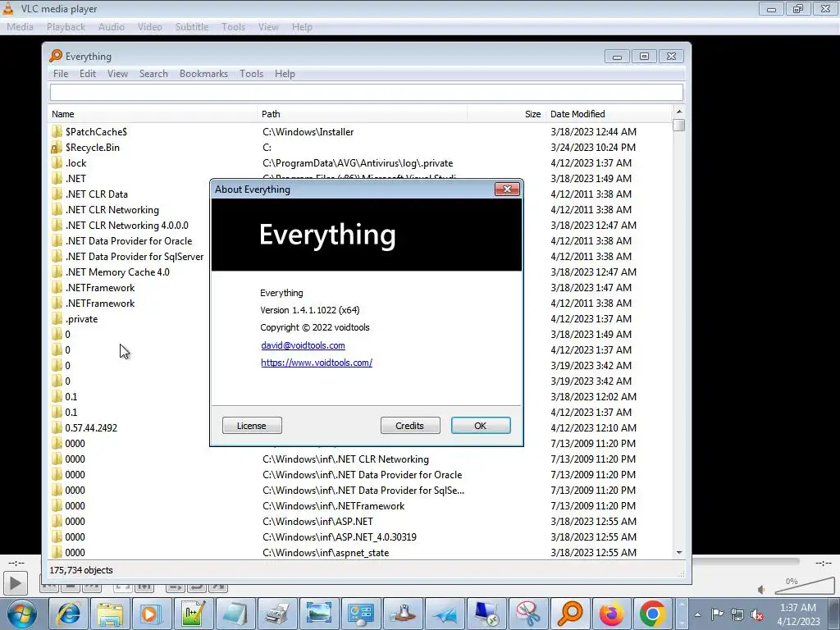Open the david@voidtools.com email link

[x=304, y=345]
